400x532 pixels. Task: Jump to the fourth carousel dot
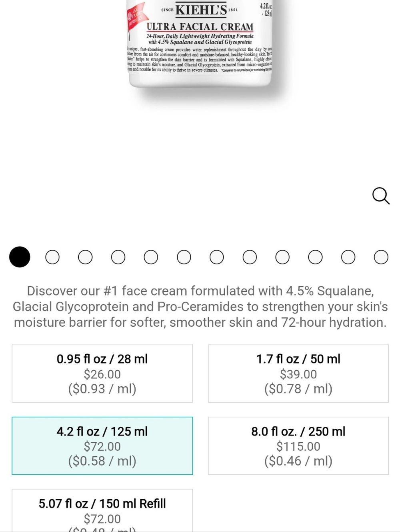pos(118,257)
